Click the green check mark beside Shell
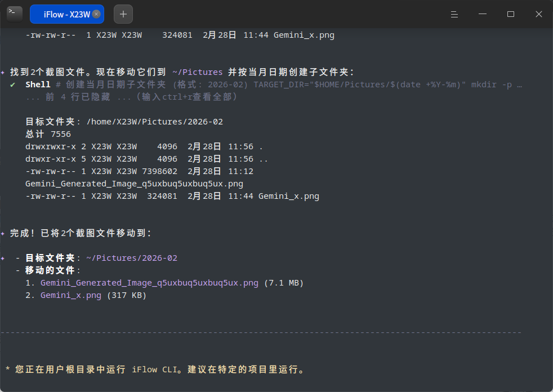This screenshot has width=553, height=392. (x=13, y=84)
